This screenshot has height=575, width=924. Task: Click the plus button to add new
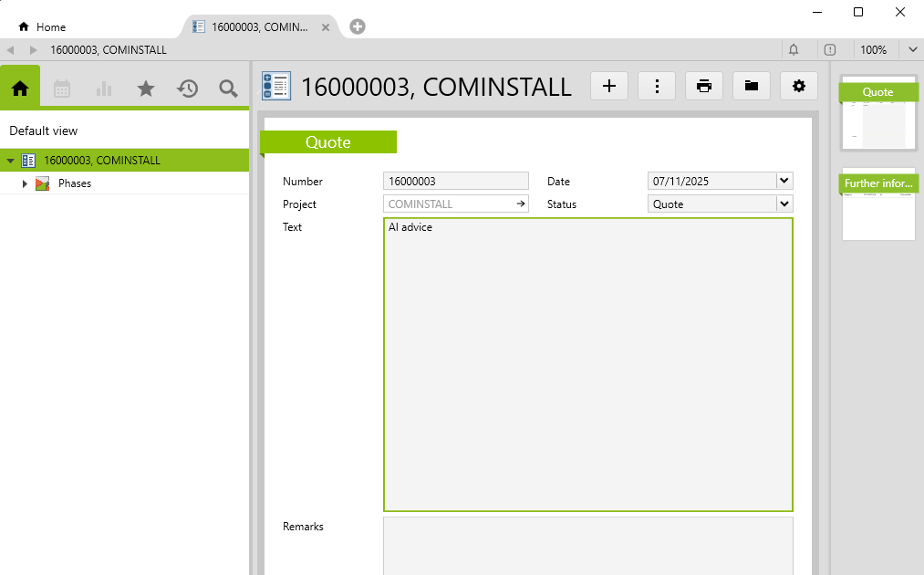point(609,86)
